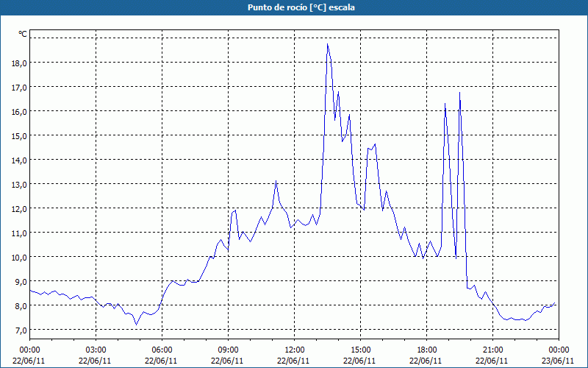Pick the 11,0 y-axis tick label
The image size is (588, 368).
(19, 233)
